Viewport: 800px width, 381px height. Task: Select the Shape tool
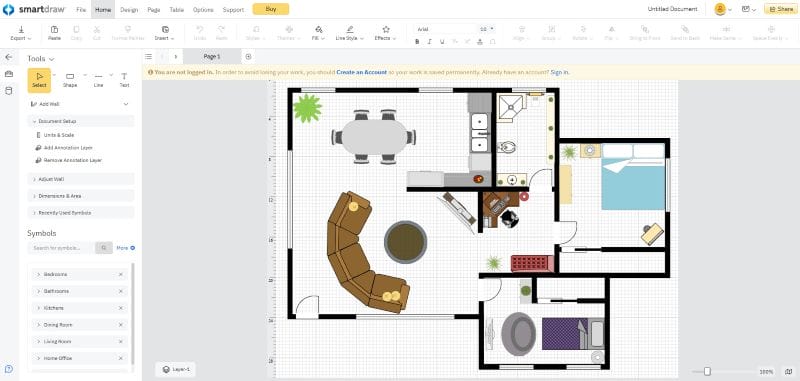(x=70, y=80)
